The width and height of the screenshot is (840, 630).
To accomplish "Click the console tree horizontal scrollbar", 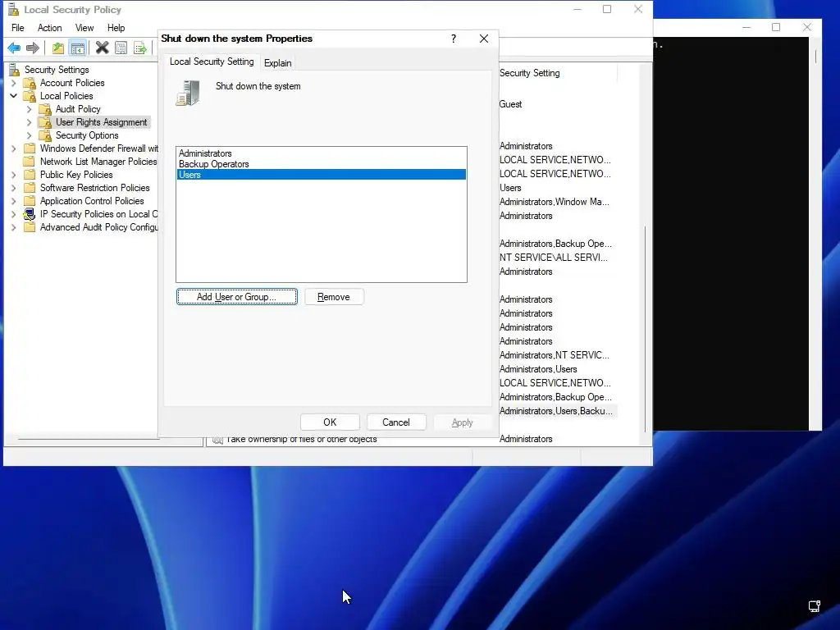I will (89, 440).
